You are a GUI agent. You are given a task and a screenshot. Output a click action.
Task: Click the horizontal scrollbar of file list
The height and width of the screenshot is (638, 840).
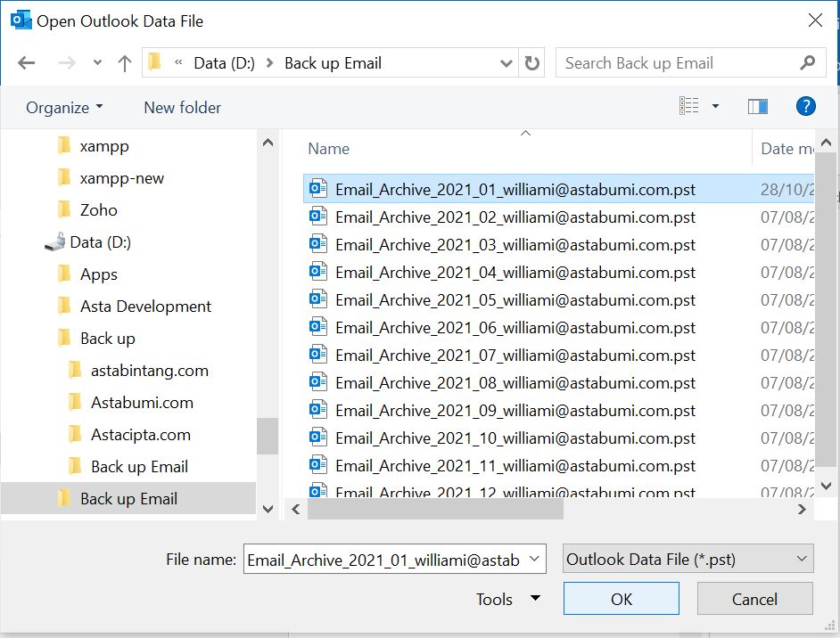coord(437,509)
